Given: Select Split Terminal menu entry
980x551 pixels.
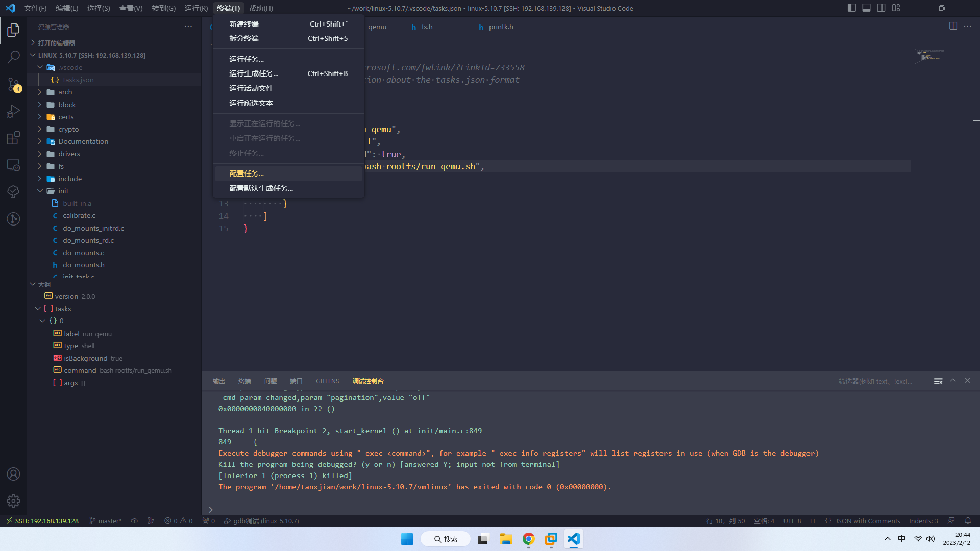Looking at the screenshot, I should click(x=288, y=38).
